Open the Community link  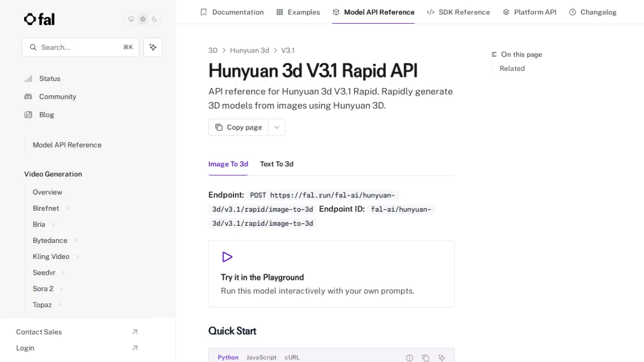click(50, 97)
